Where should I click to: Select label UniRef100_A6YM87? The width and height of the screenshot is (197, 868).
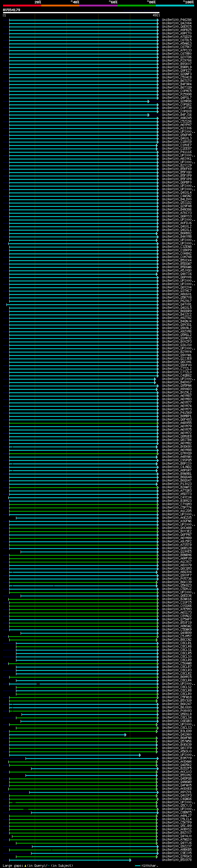pyautogui.click(x=176, y=396)
